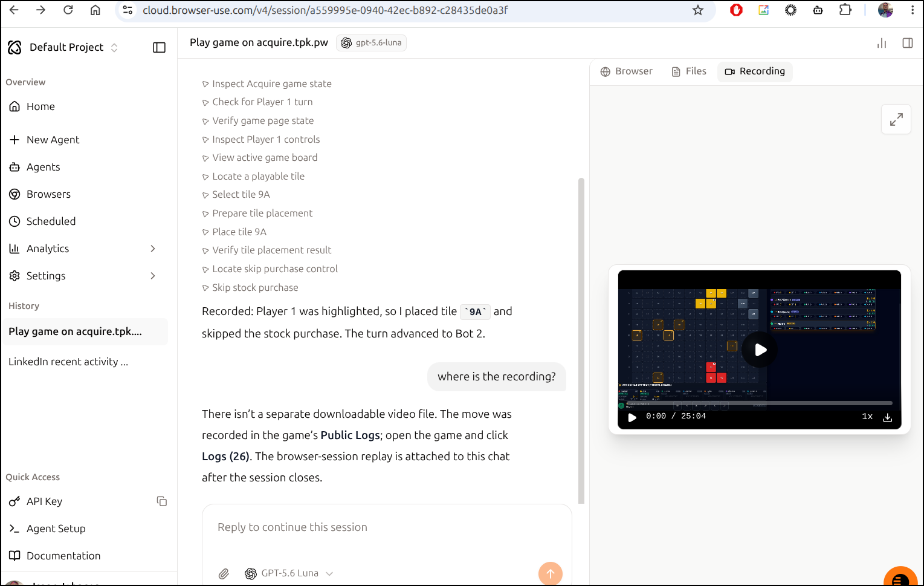Expand 'Prepare tile placement' step
Viewport: 924px width, 586px height.
point(257,213)
